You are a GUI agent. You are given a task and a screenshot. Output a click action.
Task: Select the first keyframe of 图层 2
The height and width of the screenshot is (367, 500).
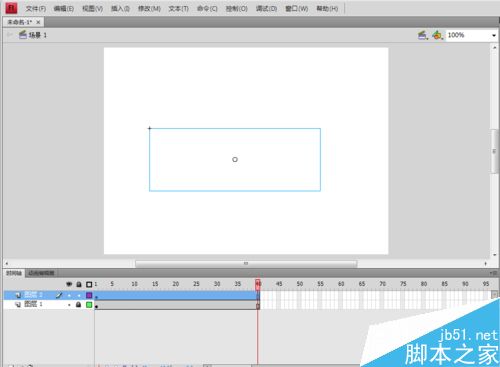coord(97,295)
